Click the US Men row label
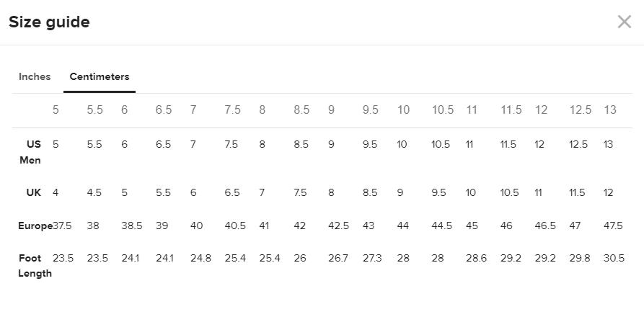The height and width of the screenshot is (317, 644). coord(30,152)
